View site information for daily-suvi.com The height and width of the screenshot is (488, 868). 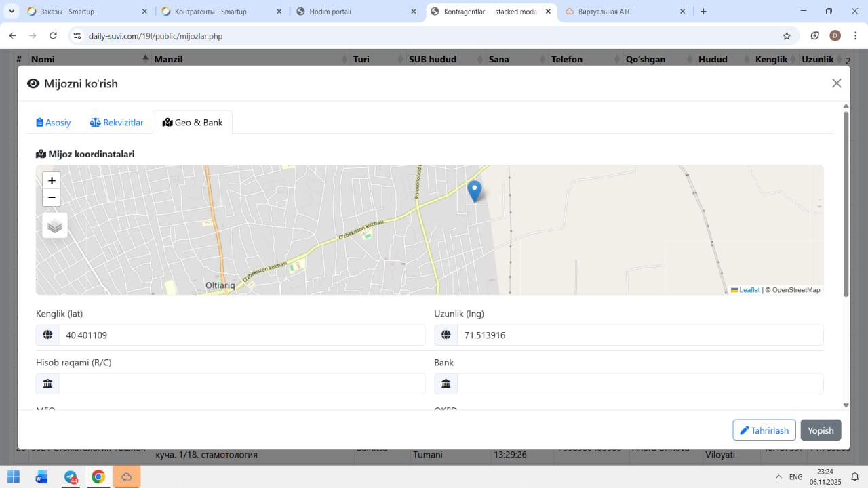point(77,36)
